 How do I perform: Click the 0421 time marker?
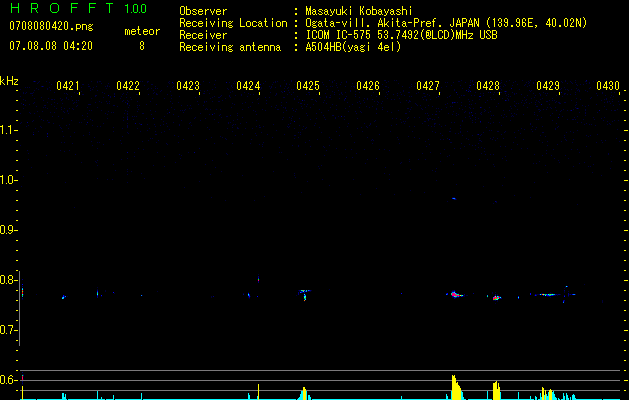(x=67, y=86)
